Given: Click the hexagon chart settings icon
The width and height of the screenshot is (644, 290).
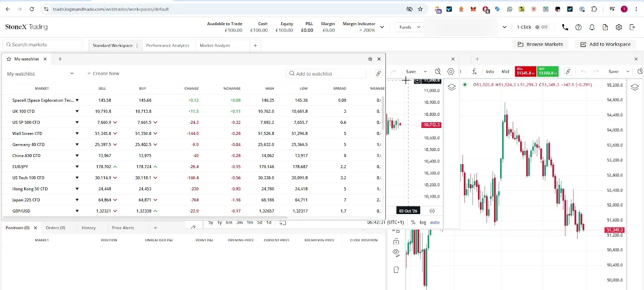Looking at the screenshot, I should (x=451, y=72).
